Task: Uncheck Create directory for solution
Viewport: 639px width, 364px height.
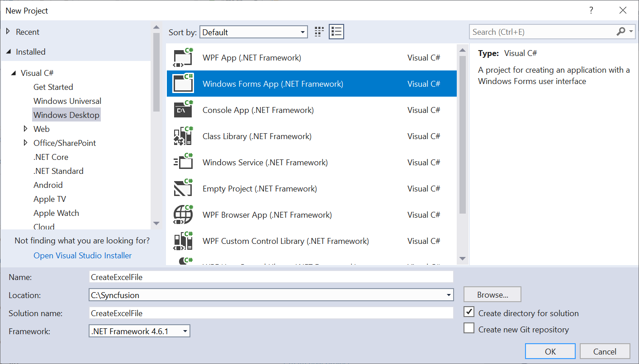Action: tap(469, 313)
